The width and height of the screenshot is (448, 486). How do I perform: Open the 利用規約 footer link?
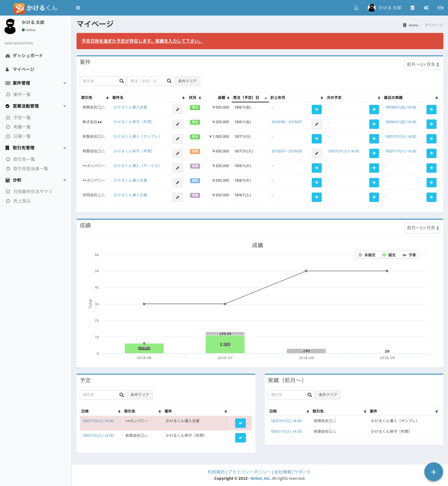(216, 472)
